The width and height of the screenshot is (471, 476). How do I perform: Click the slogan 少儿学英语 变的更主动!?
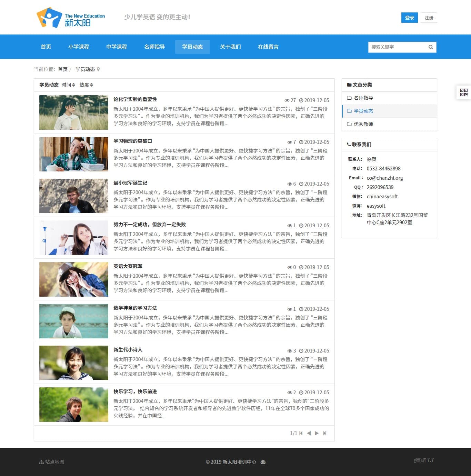coord(157,17)
